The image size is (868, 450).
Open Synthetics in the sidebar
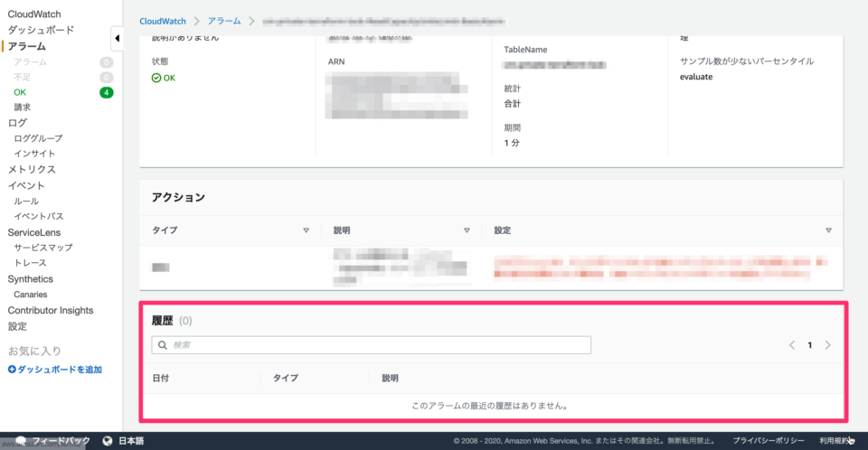[x=31, y=279]
